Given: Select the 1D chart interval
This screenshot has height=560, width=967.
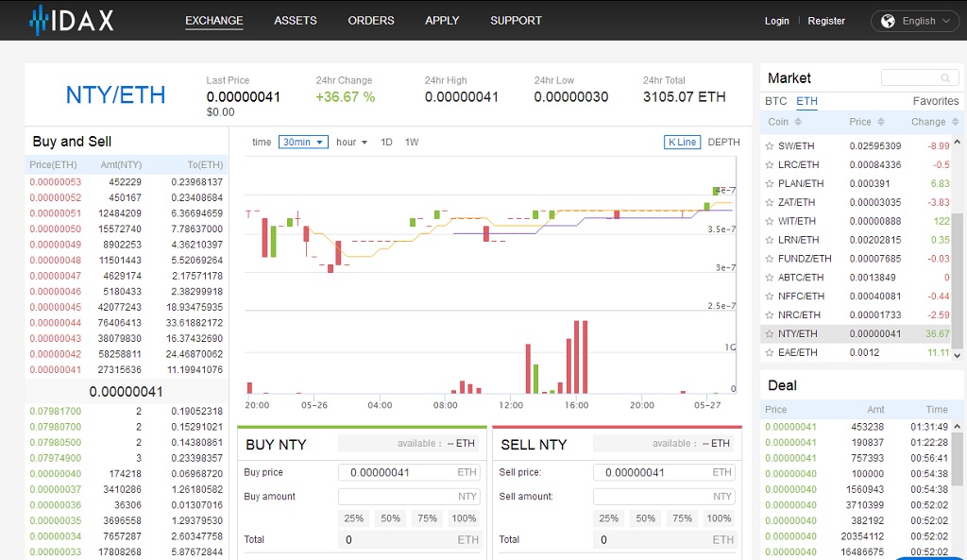Looking at the screenshot, I should tap(386, 142).
